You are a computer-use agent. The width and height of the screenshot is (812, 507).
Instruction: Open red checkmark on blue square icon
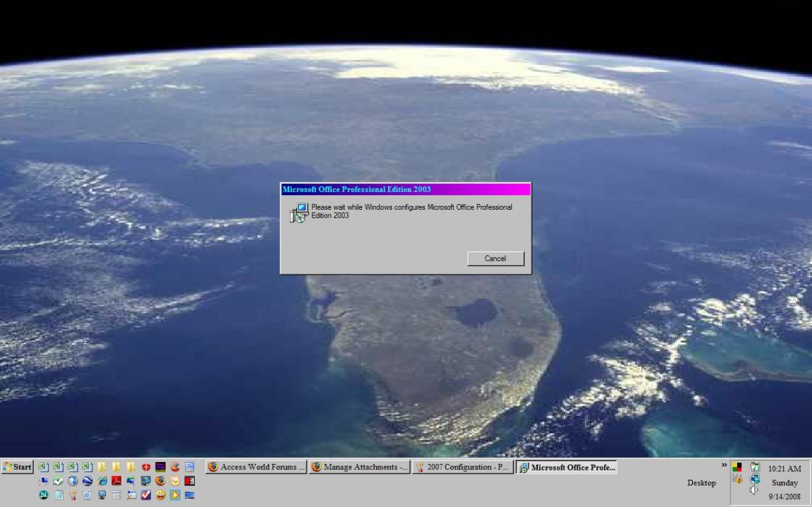[146, 495]
